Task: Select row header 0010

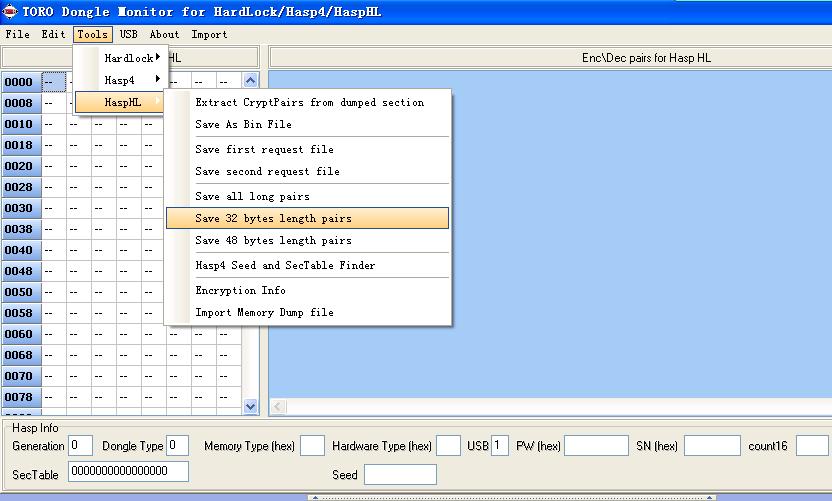Action: pos(21,124)
